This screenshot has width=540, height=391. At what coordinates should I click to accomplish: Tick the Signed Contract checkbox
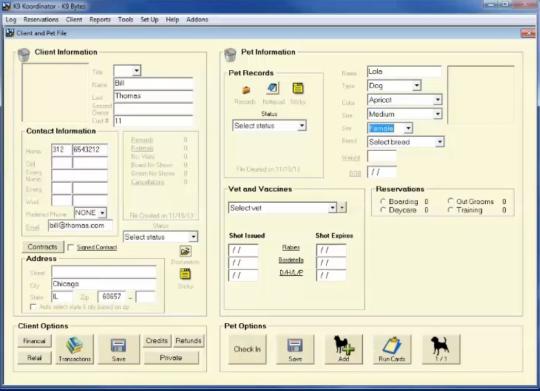coord(71,247)
